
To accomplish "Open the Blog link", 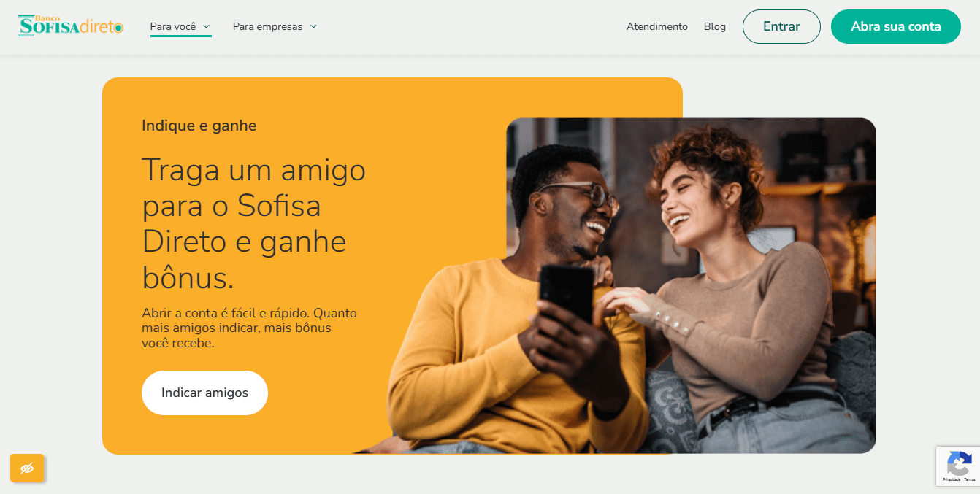I will click(715, 26).
